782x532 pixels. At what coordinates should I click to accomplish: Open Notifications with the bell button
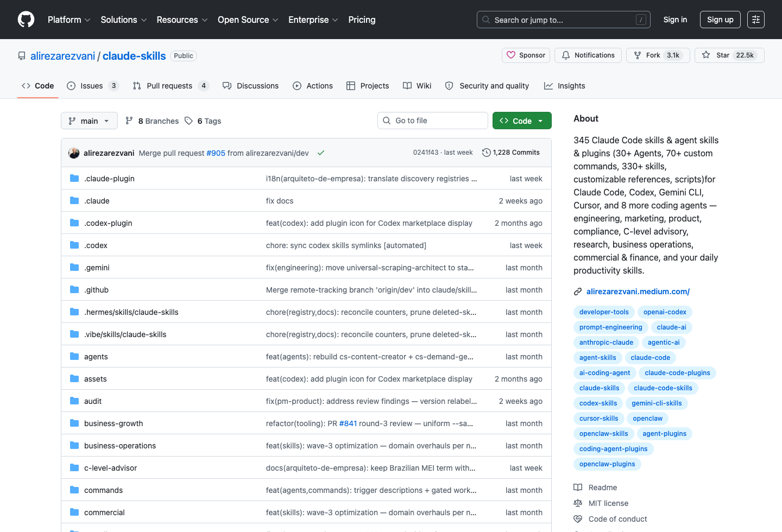[x=588, y=55]
